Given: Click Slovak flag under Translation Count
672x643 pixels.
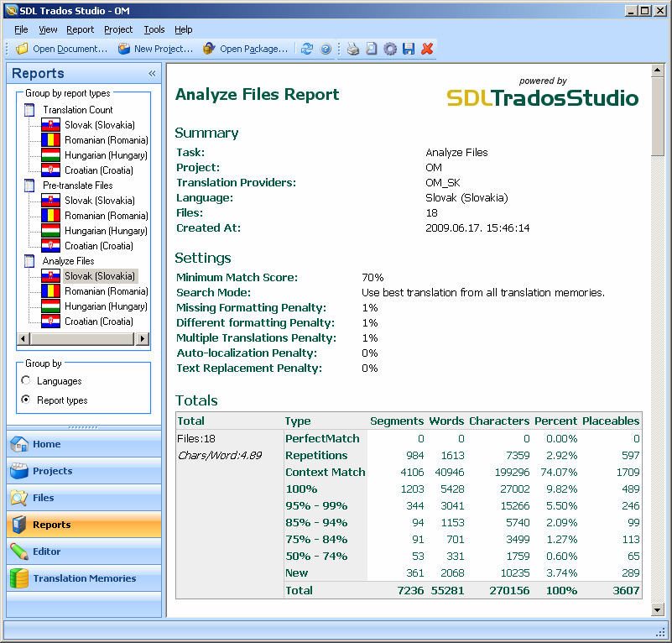Looking at the screenshot, I should coord(50,125).
